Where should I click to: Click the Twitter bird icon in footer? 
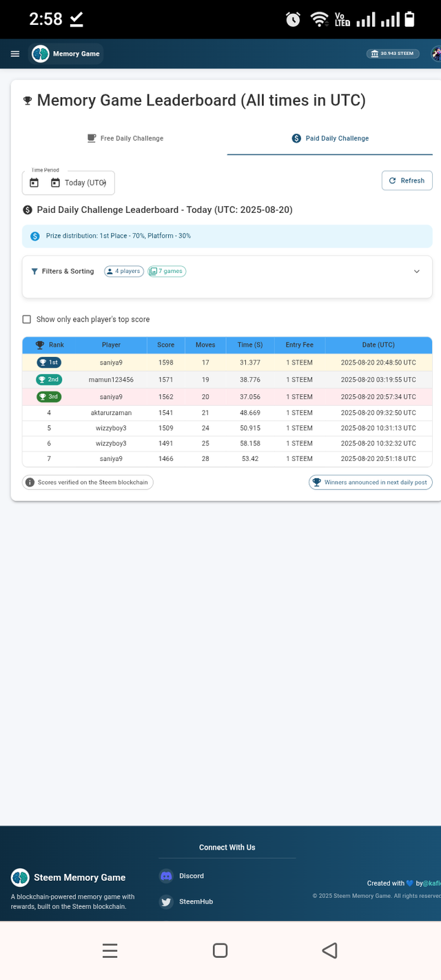[166, 901]
